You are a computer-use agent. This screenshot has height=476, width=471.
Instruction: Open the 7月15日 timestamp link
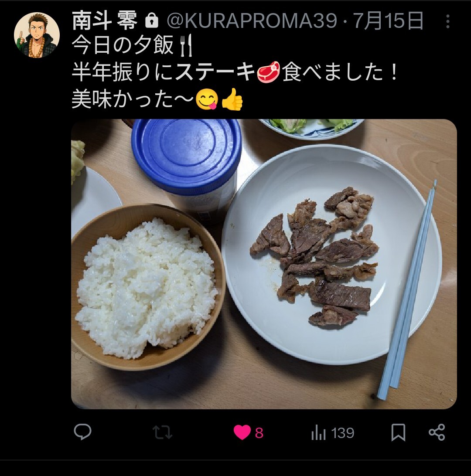click(x=388, y=21)
